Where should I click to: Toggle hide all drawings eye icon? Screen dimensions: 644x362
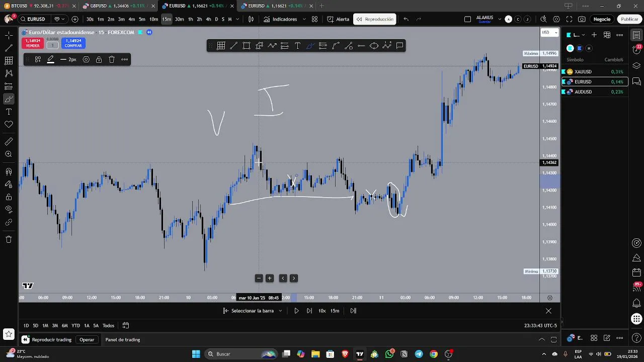(9, 210)
